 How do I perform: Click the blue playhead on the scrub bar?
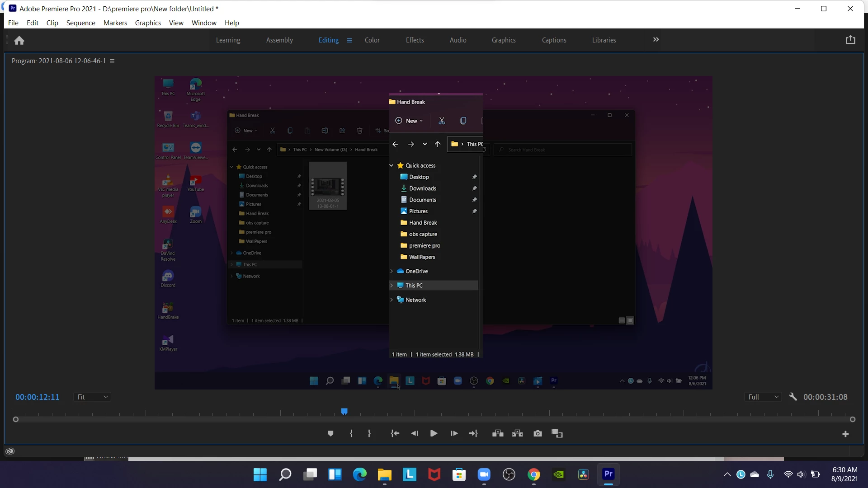click(x=344, y=411)
